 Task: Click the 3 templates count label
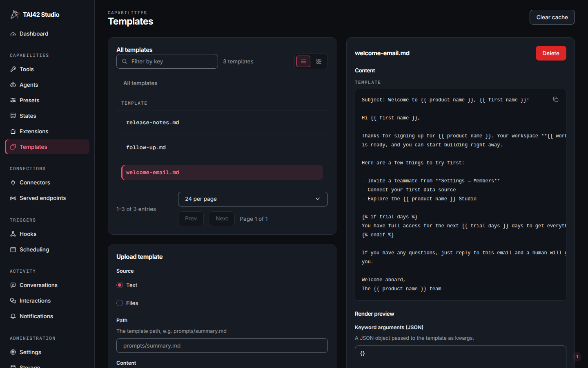tap(238, 61)
